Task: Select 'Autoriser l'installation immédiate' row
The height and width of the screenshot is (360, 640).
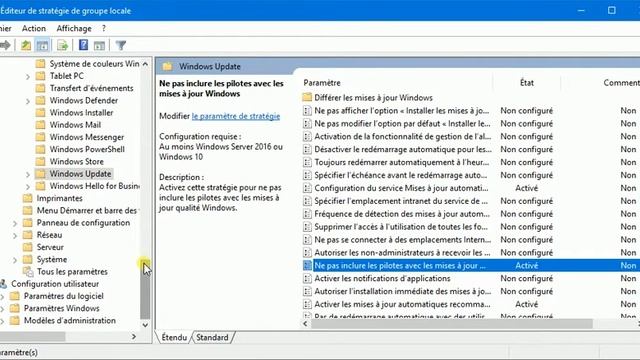Action: pyautogui.click(x=471, y=291)
